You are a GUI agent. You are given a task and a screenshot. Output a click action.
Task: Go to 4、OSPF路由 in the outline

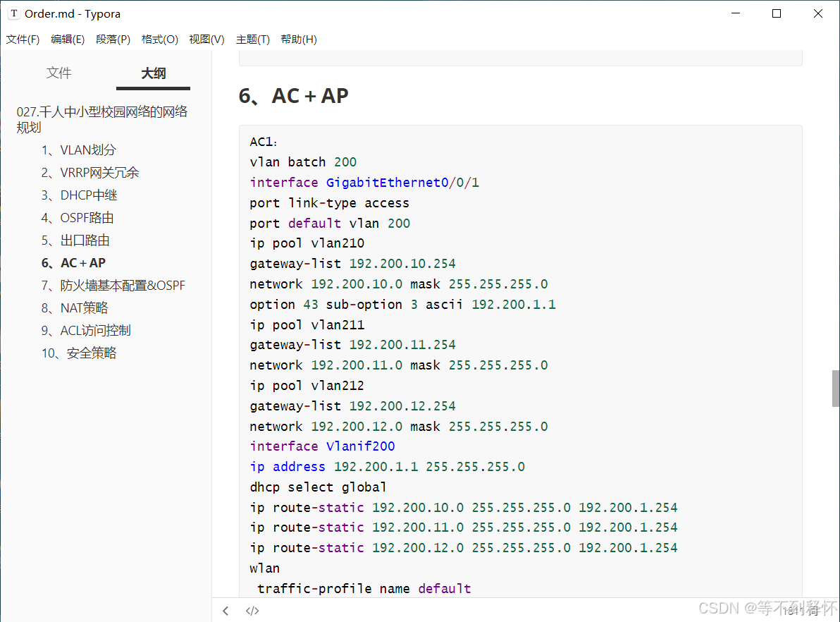click(x=78, y=218)
